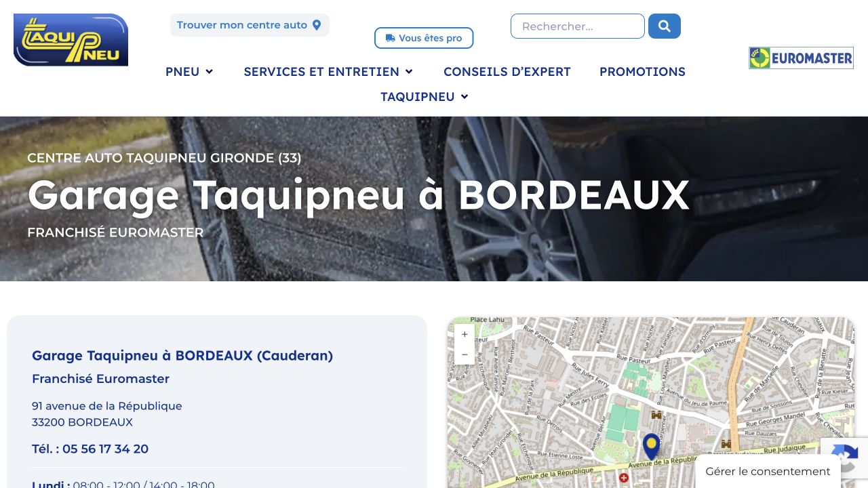
Task: Click the Taquipneu logo
Action: click(x=71, y=40)
